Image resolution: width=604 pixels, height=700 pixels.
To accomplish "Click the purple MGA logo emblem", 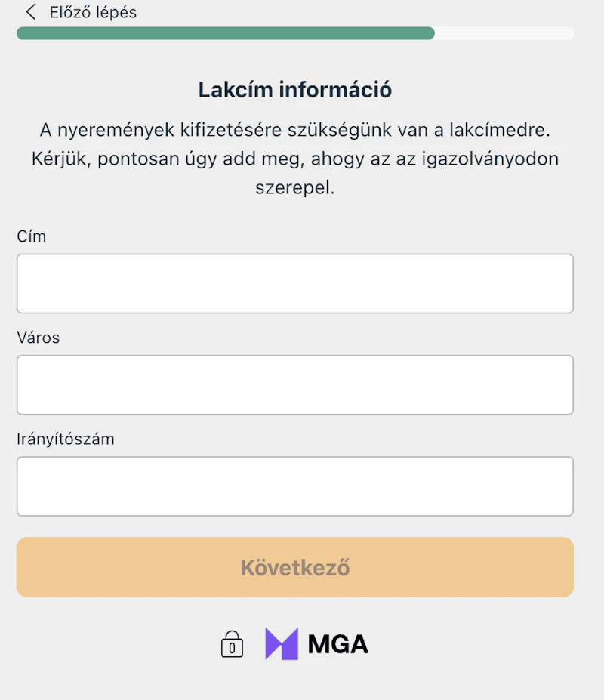I will point(282,643).
